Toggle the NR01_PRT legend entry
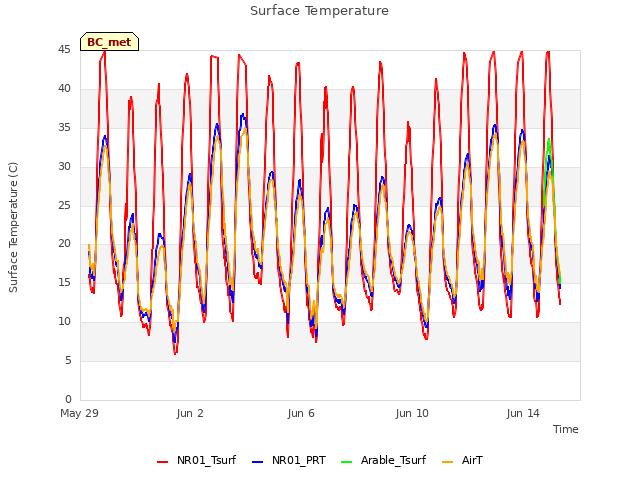The width and height of the screenshot is (640, 480). tap(289, 460)
